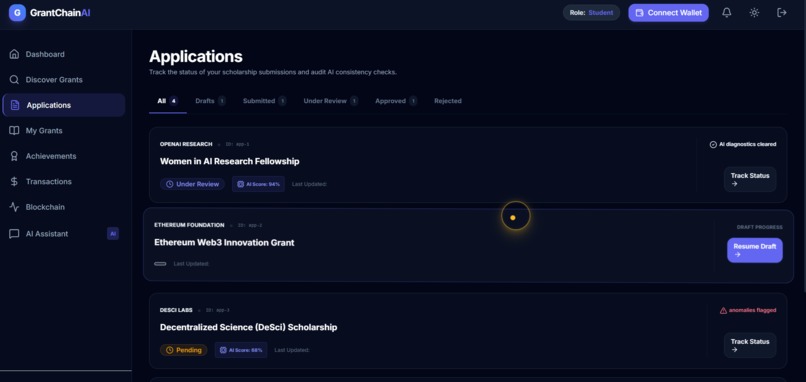The image size is (806, 382).
Task: Track Status for DeSci Scholarship
Action: pos(750,345)
